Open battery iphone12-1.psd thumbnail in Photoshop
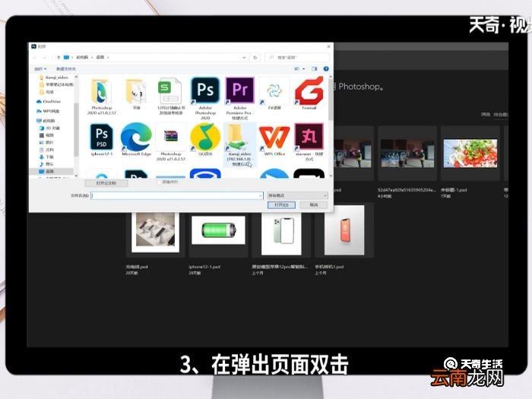Screen dimensions: 532x399 click(218, 231)
